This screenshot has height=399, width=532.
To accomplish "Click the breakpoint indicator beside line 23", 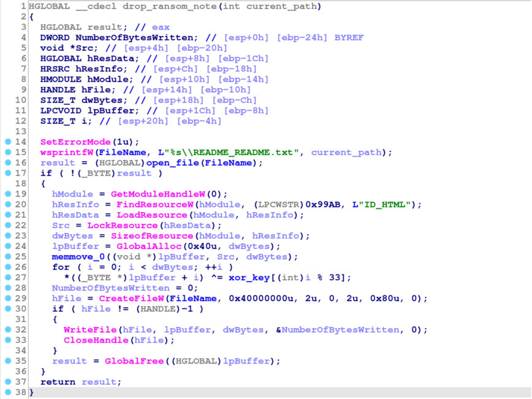I will [x=8, y=236].
